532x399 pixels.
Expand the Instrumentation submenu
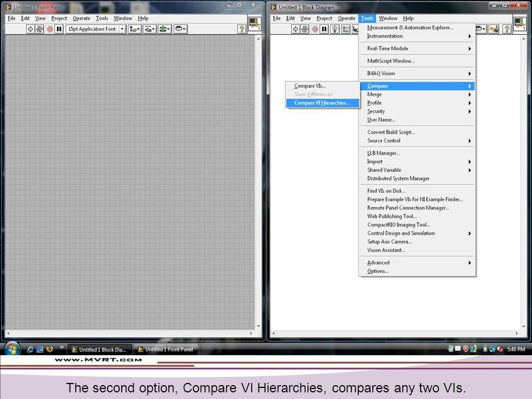click(417, 36)
